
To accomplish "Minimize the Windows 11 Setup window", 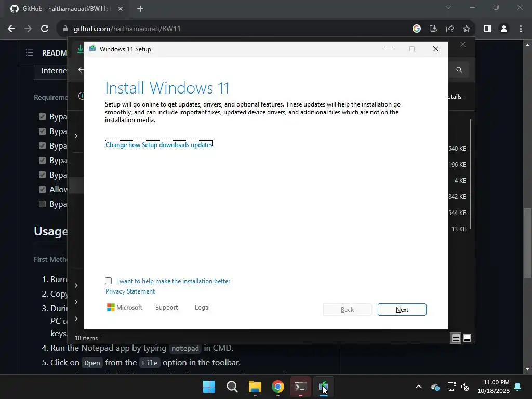I will click(x=389, y=49).
